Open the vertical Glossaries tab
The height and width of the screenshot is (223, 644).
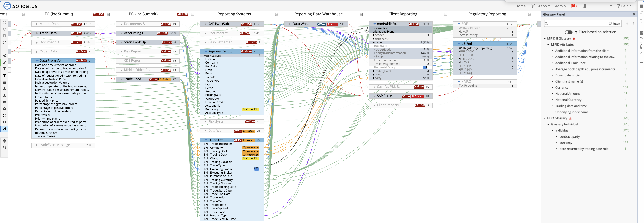tap(641, 43)
